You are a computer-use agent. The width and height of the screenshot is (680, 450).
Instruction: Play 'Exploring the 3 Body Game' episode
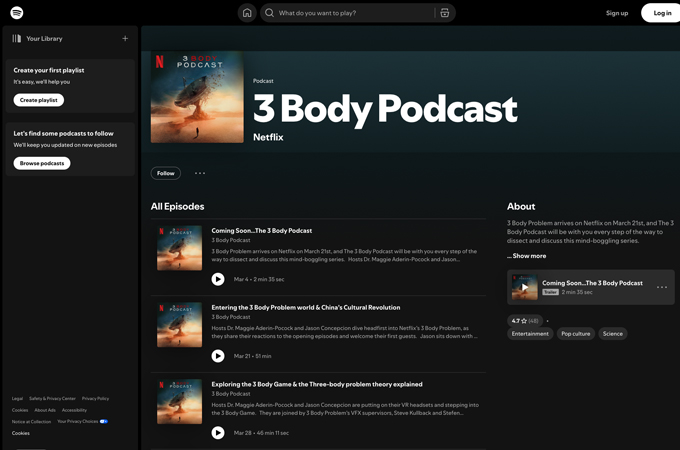(x=218, y=433)
